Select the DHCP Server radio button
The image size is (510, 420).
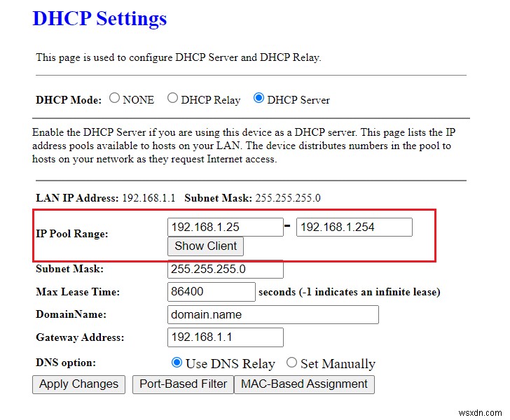(259, 98)
